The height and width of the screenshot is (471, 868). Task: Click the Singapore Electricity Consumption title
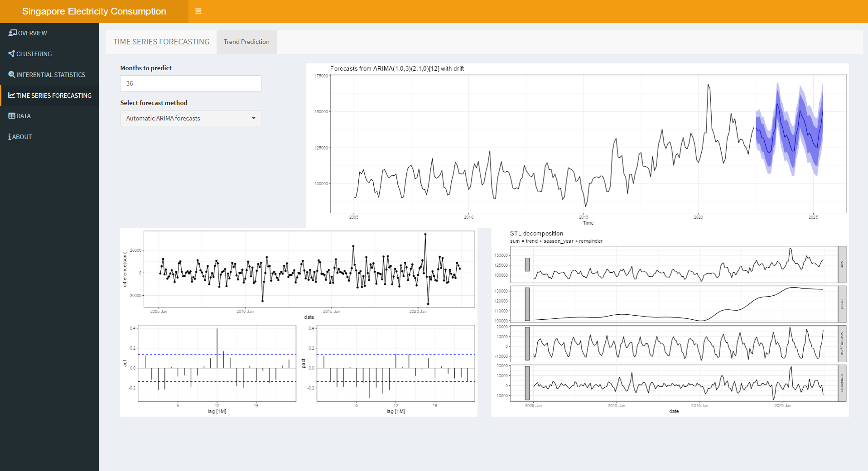pos(94,11)
